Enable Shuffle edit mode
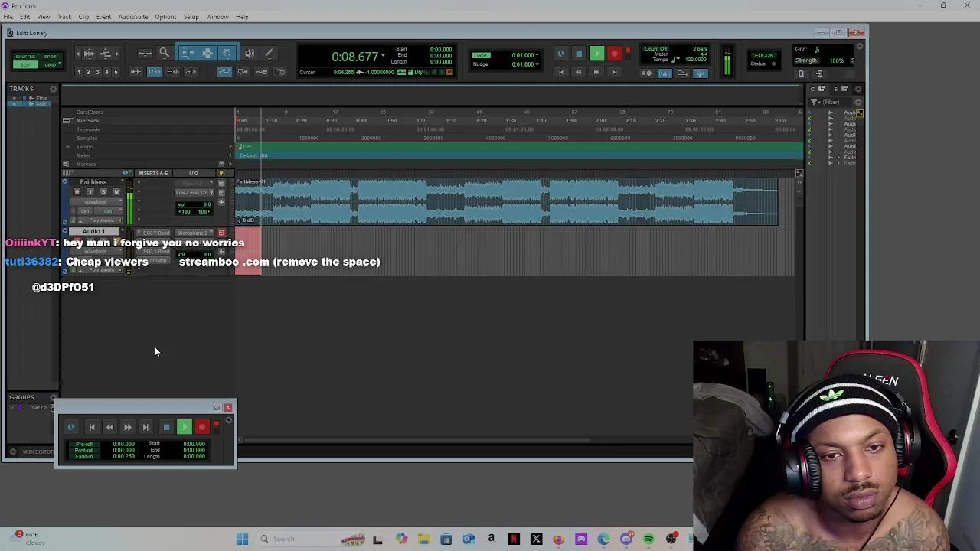 25,57
